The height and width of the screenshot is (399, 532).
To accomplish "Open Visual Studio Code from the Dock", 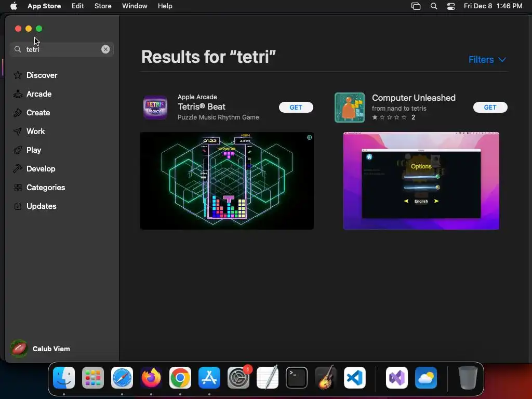I will tap(354, 378).
